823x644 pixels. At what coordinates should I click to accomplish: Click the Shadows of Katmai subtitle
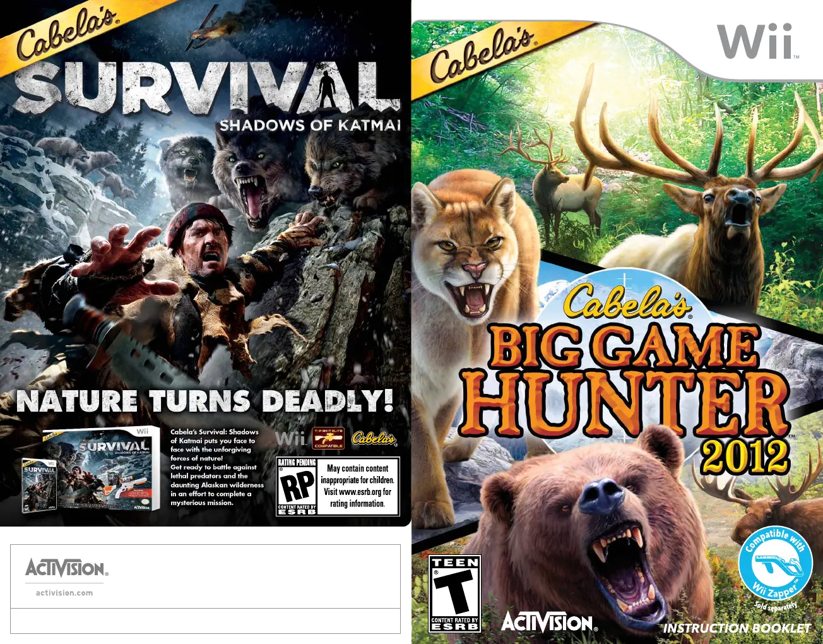(x=310, y=125)
